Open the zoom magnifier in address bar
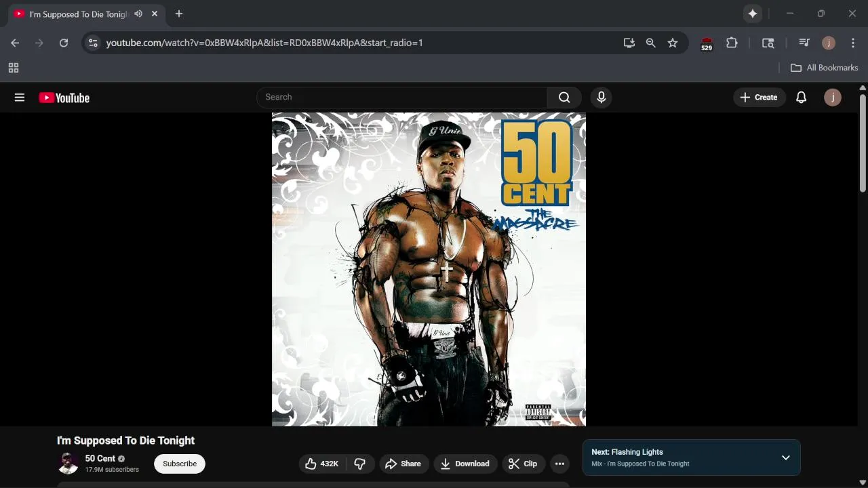 [651, 43]
